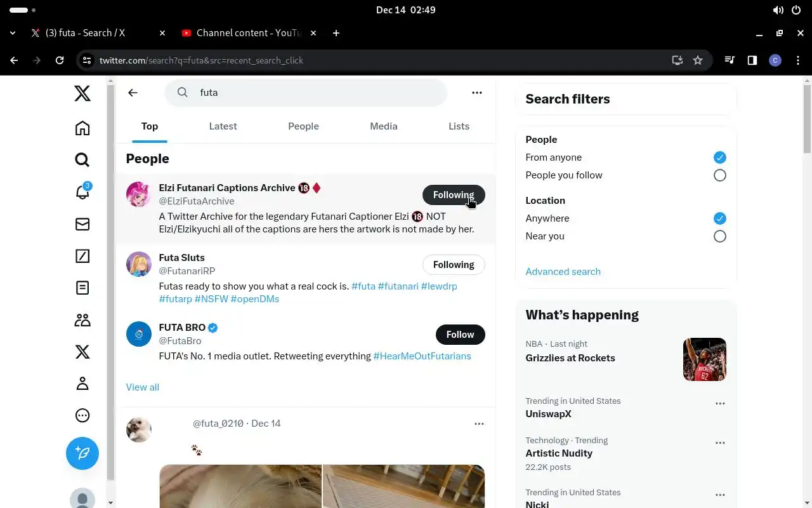Switch to Top search tab
This screenshot has height=508, width=812.
(x=150, y=126)
